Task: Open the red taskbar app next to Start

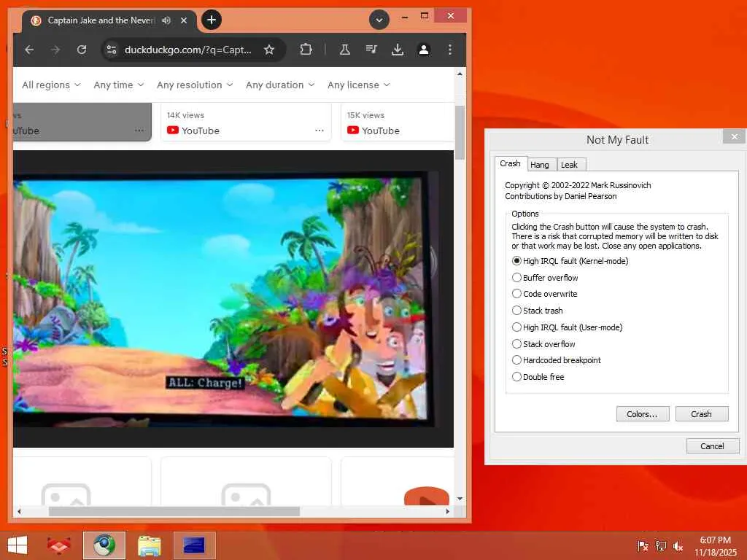Action: [58, 545]
